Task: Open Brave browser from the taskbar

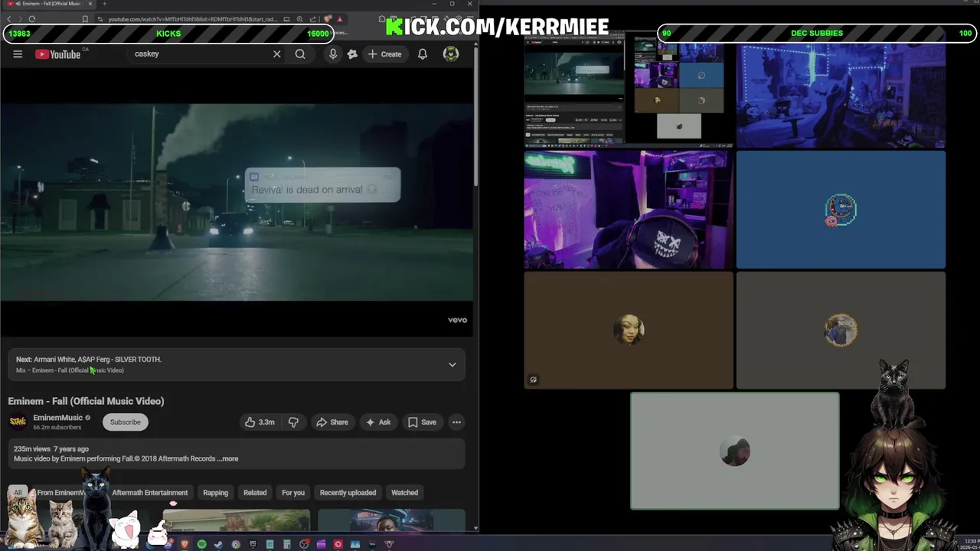Action: click(x=185, y=544)
